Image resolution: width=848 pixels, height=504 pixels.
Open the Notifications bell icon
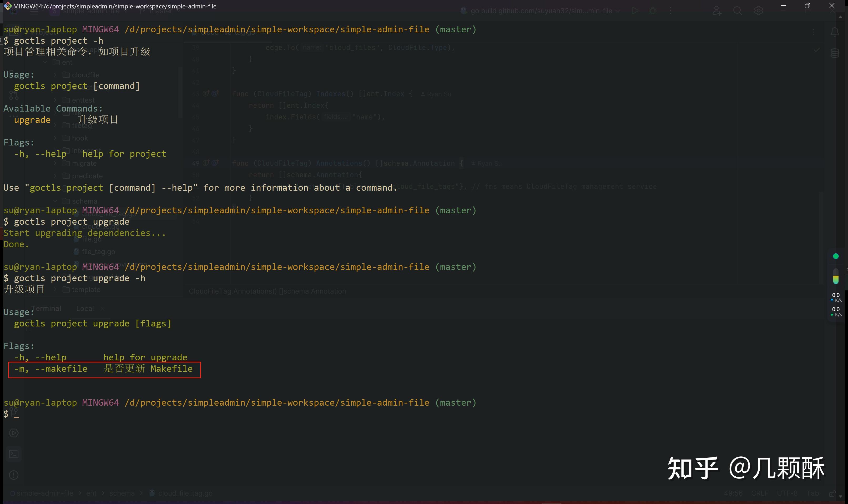coord(834,32)
